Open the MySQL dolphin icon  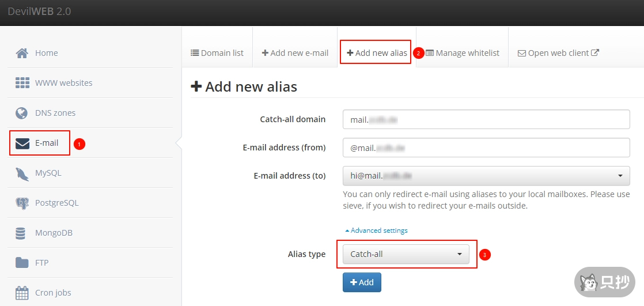[22, 173]
